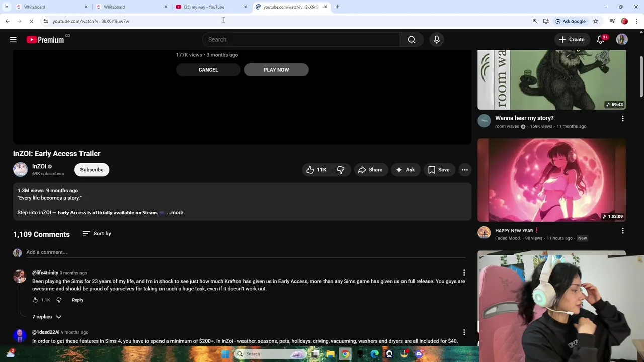This screenshot has height=362, width=644.
Task: View site information icon in address bar
Action: [46, 21]
